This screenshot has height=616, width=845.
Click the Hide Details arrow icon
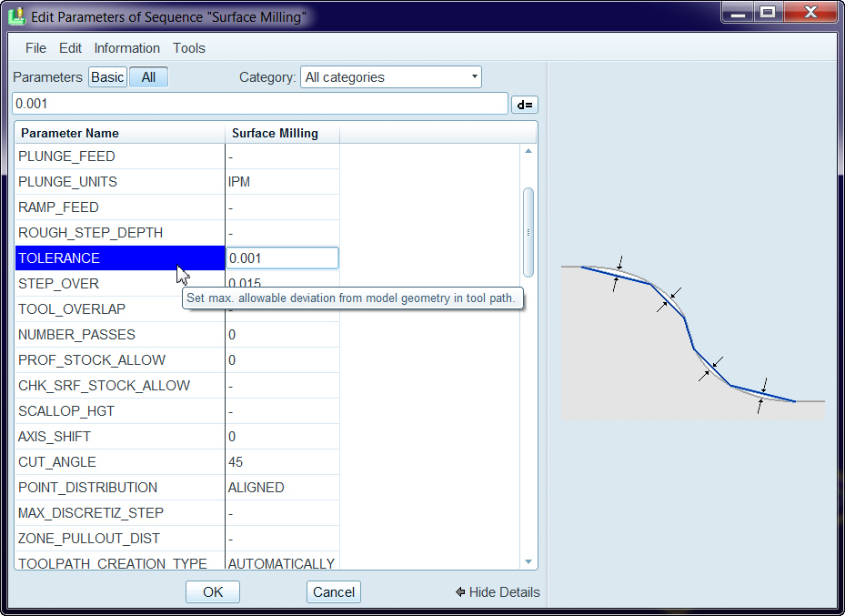point(461,592)
